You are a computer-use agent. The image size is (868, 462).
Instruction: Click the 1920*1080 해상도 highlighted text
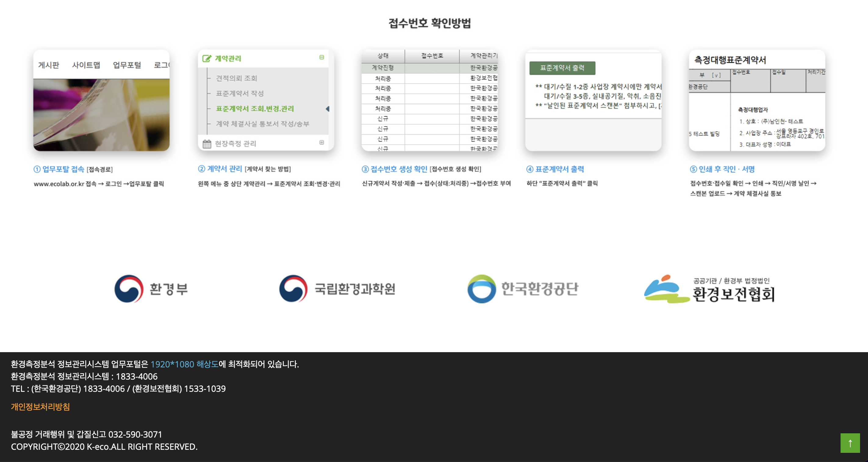tap(184, 364)
